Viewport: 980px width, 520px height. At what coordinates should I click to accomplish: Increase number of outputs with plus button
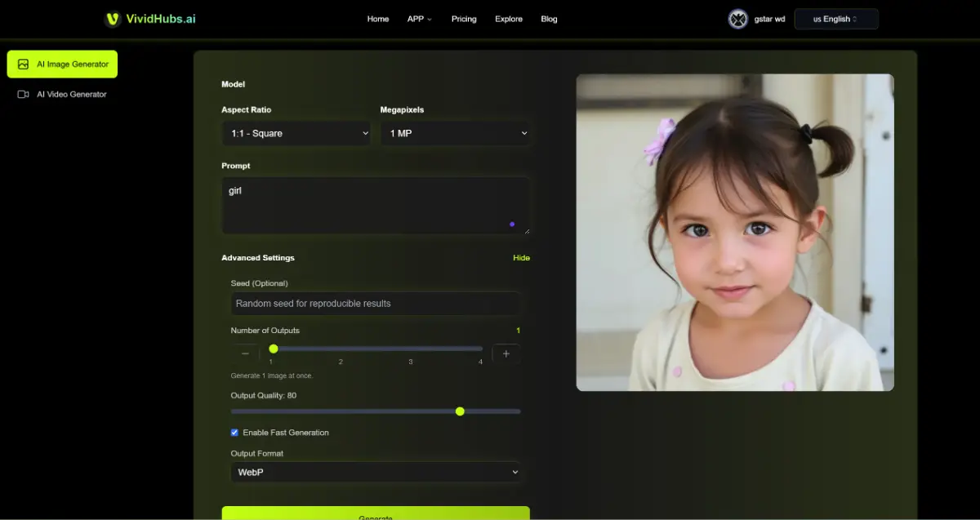coord(506,354)
